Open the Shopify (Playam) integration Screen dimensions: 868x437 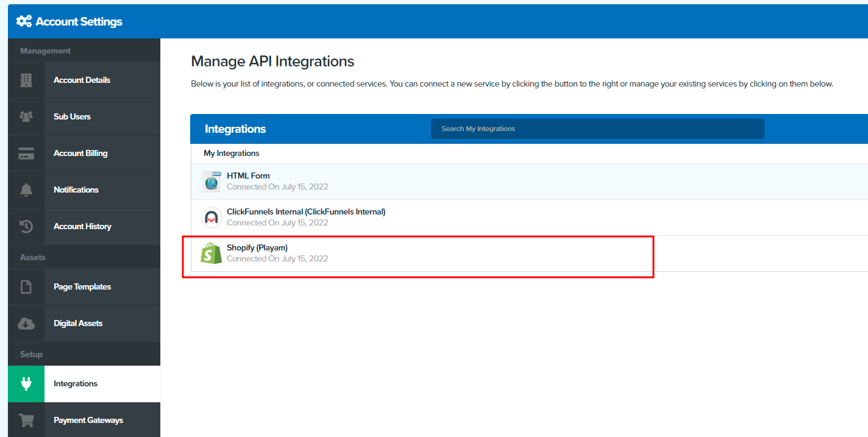click(529, 254)
